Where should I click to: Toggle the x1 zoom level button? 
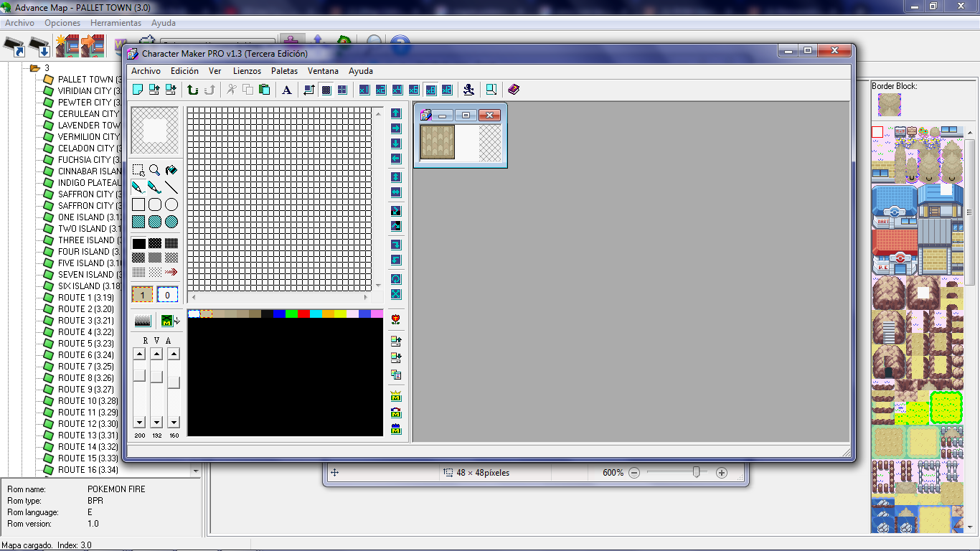[x=364, y=90]
